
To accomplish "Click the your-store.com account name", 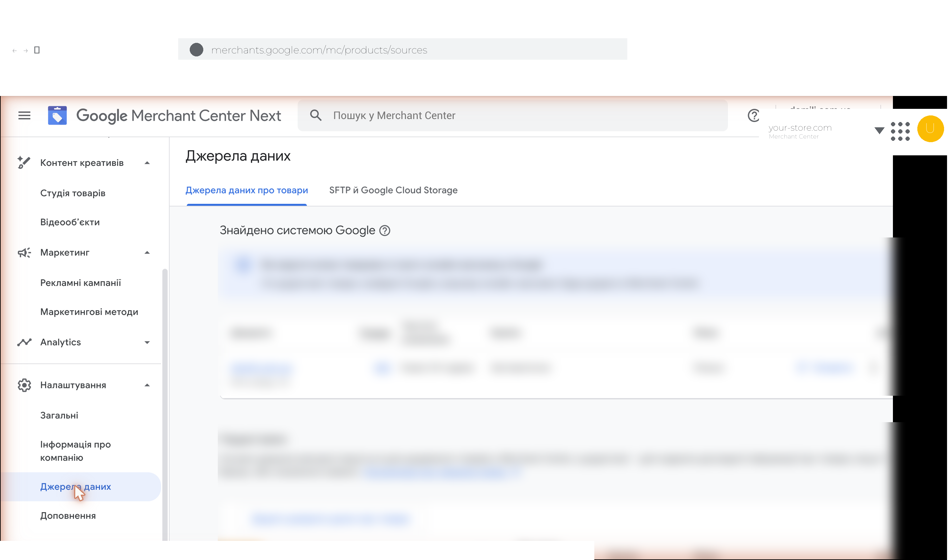I will [x=800, y=128].
